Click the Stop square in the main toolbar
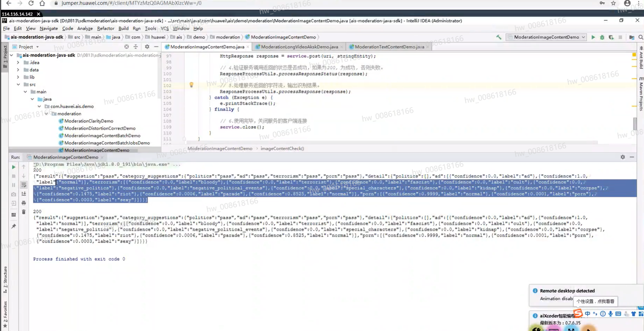This screenshot has width=644, height=331. (620, 37)
